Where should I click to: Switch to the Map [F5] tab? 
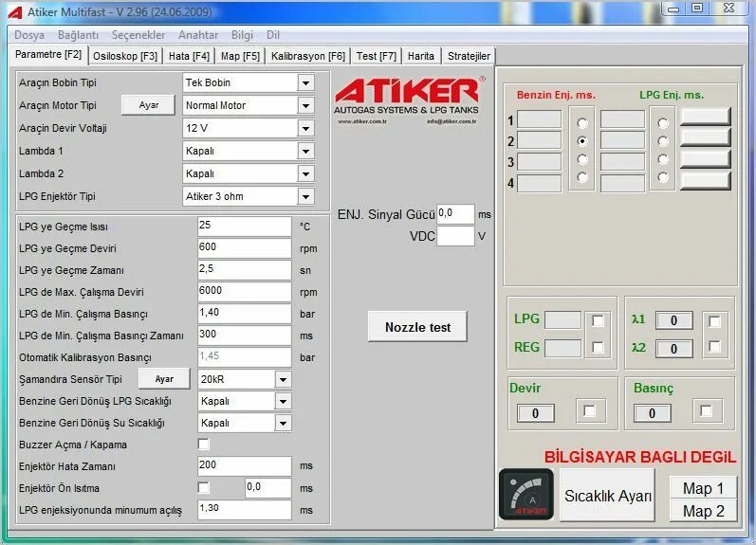[x=240, y=56]
